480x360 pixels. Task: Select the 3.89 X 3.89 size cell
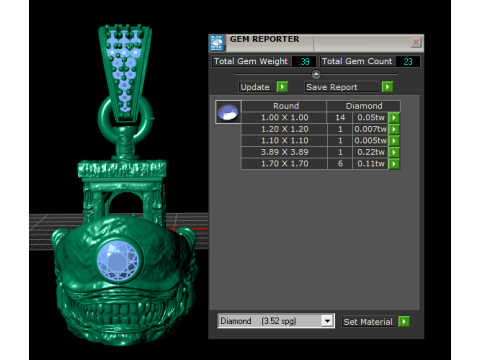[284, 152]
